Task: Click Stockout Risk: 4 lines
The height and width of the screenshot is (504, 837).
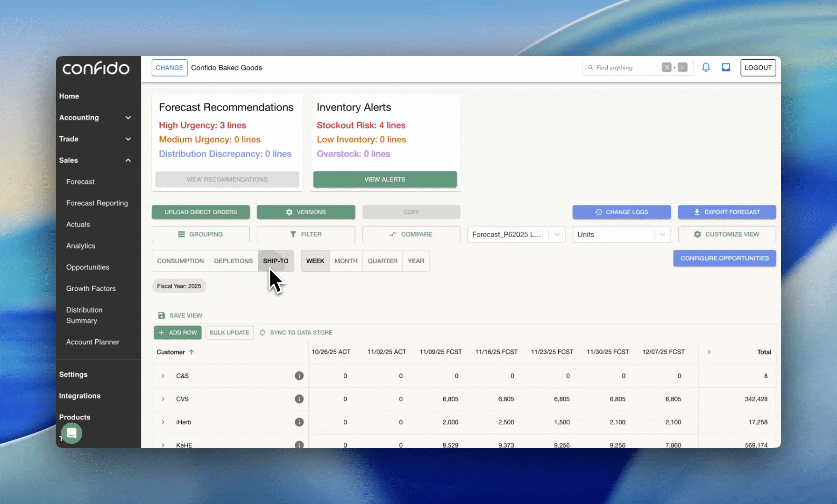Action: point(361,126)
